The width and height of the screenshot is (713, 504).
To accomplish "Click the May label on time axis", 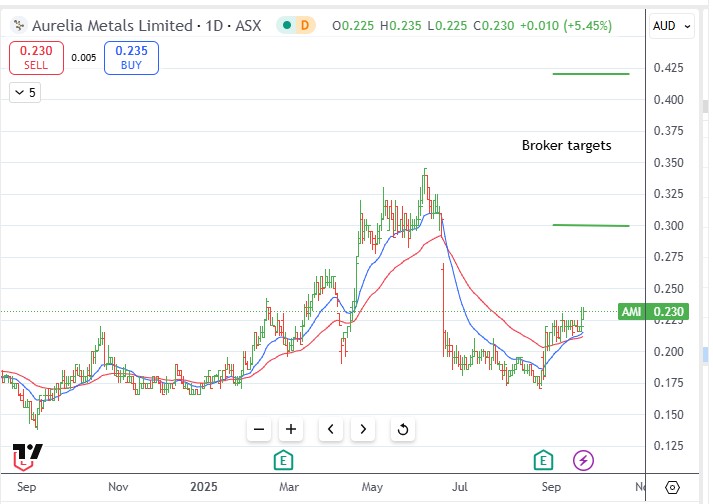I will click(372, 487).
